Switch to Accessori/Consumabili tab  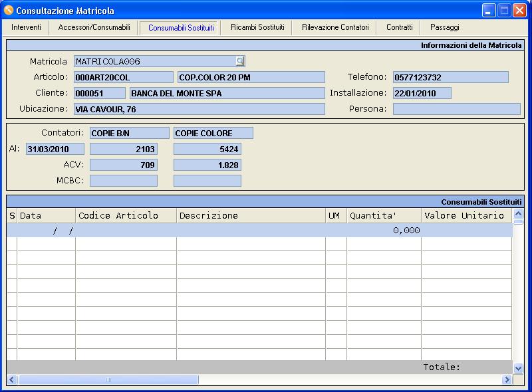tap(94, 27)
